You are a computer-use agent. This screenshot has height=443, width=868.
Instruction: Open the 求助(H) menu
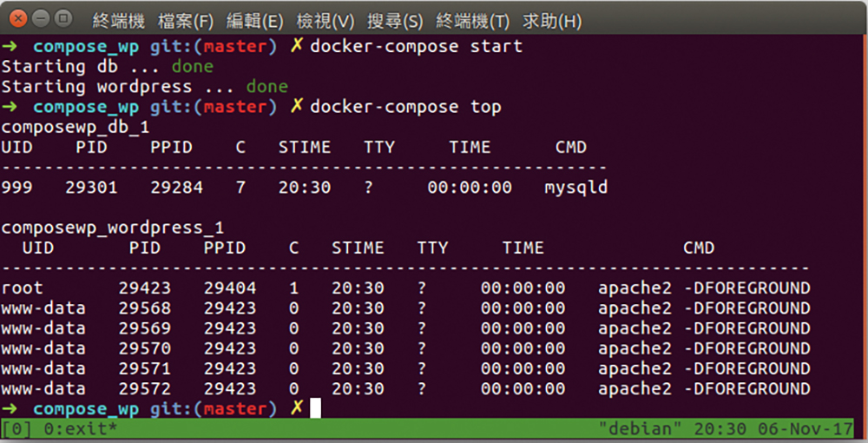pyautogui.click(x=552, y=21)
